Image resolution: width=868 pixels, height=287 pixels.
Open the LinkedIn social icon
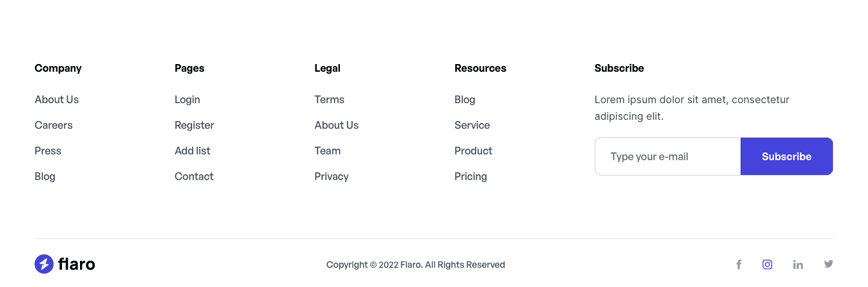(798, 265)
